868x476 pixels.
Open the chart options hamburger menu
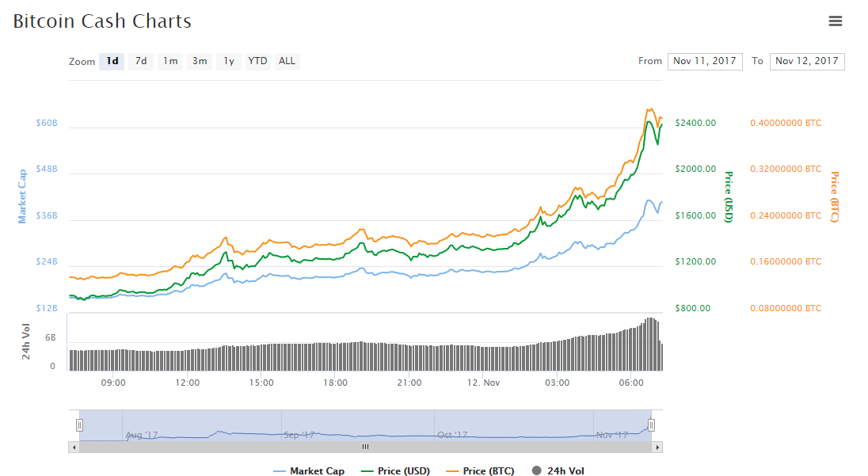click(x=836, y=21)
